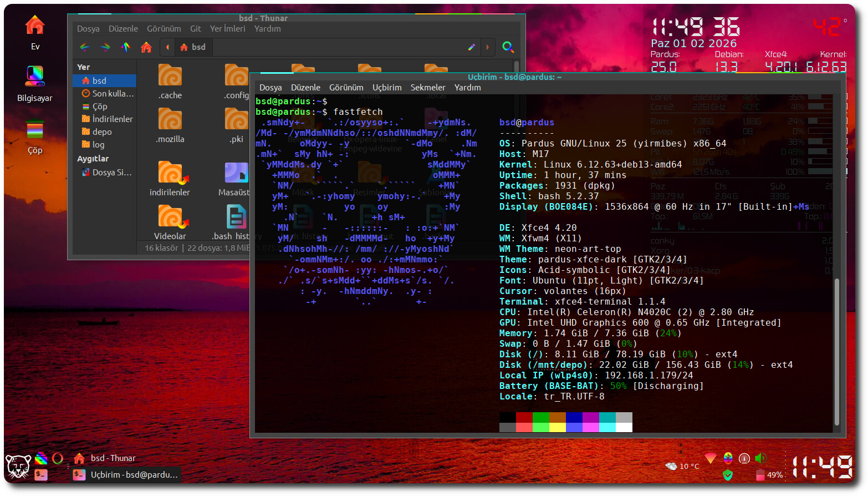
Task: Click the home icon in Thunar's toolbar
Action: click(146, 47)
